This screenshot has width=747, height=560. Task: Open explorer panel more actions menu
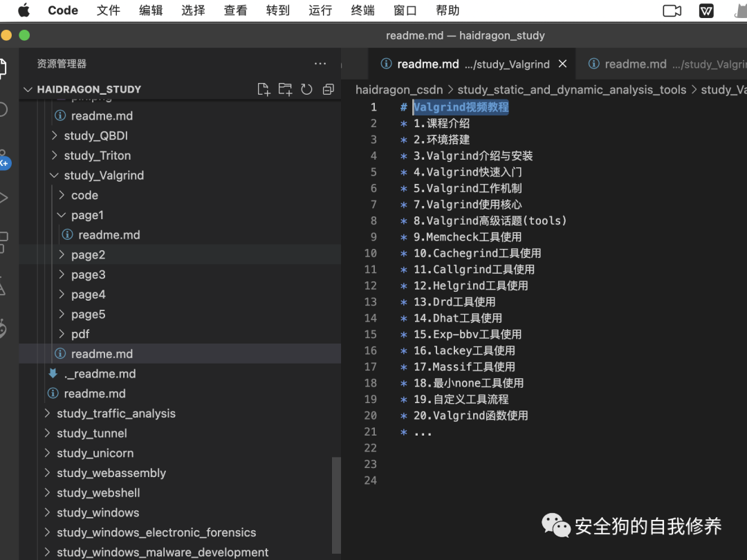point(320,64)
